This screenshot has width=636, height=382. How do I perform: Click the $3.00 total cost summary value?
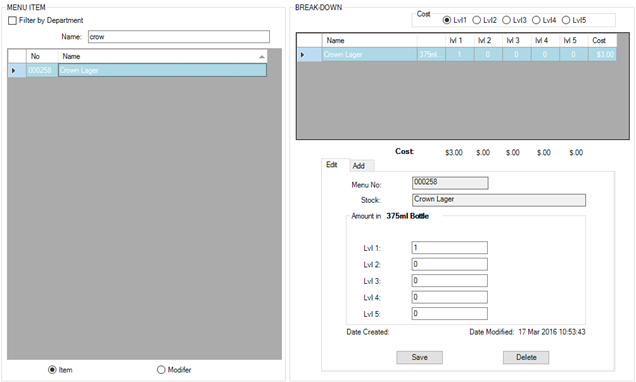coord(454,152)
